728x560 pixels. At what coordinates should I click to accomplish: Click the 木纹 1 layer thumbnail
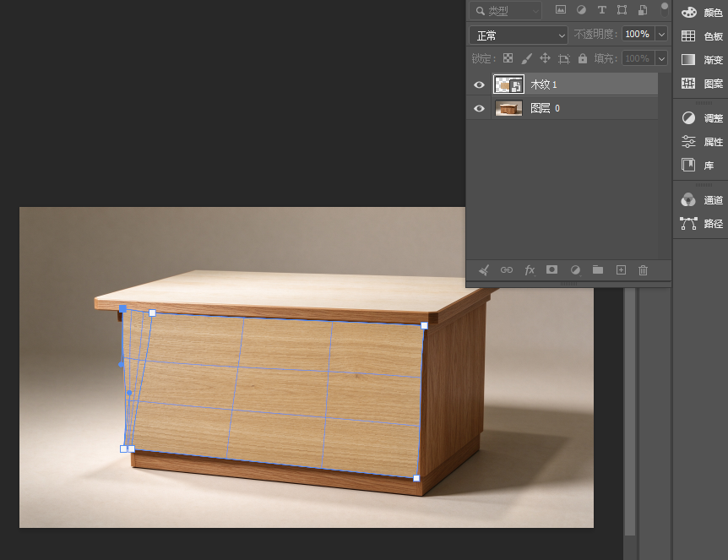click(508, 84)
